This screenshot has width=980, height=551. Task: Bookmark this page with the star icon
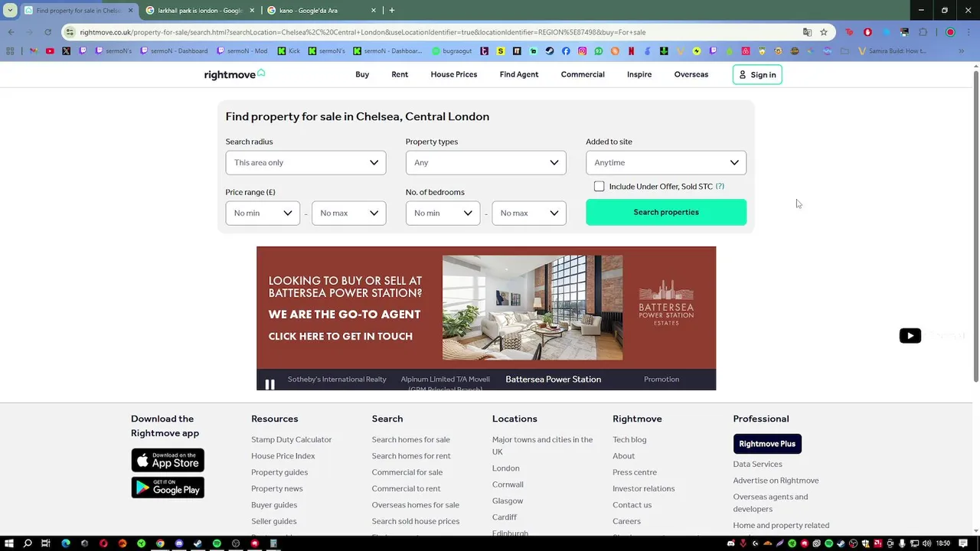(x=824, y=32)
